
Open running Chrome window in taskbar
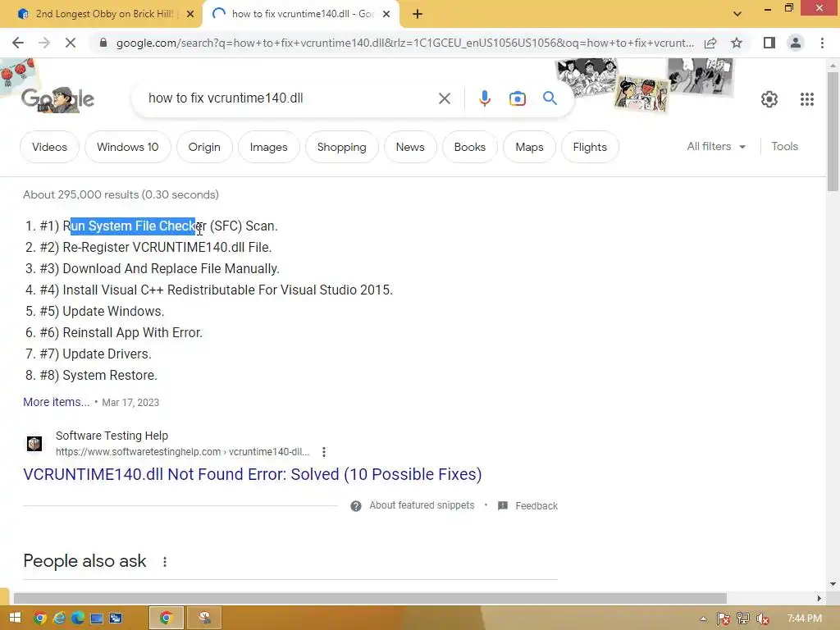166,619
